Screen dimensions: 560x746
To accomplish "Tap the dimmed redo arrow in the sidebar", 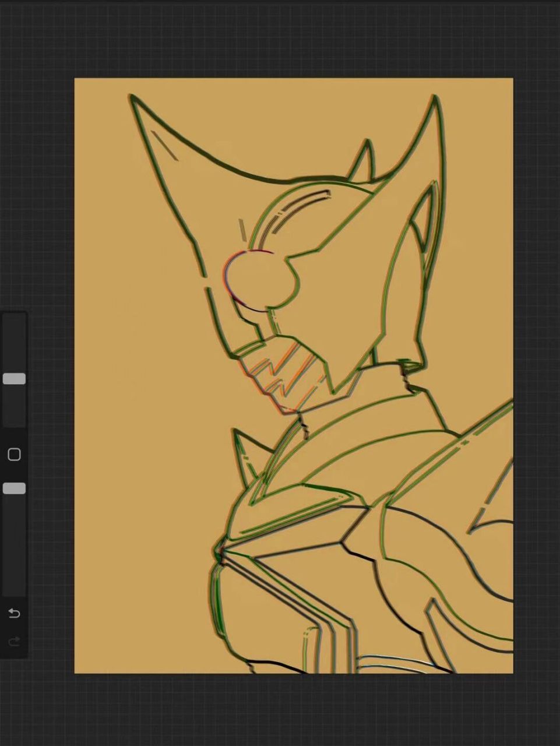I will click(14, 641).
